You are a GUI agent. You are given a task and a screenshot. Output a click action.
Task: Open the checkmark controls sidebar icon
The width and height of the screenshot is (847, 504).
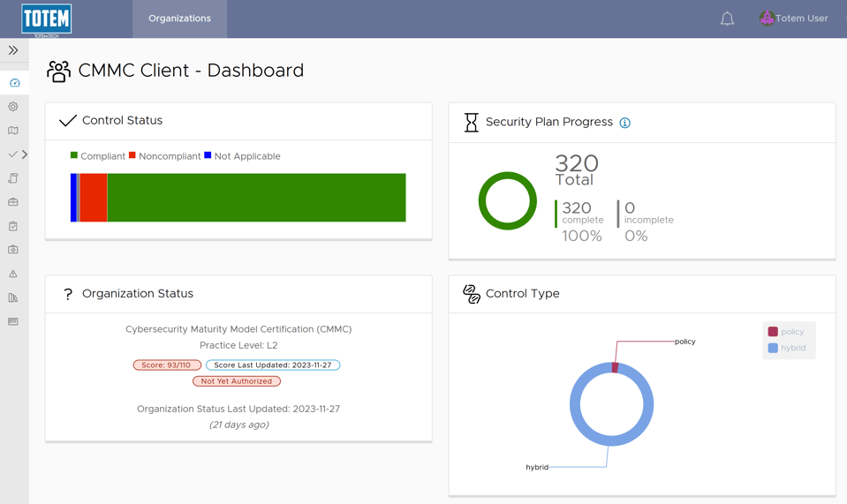[13, 154]
